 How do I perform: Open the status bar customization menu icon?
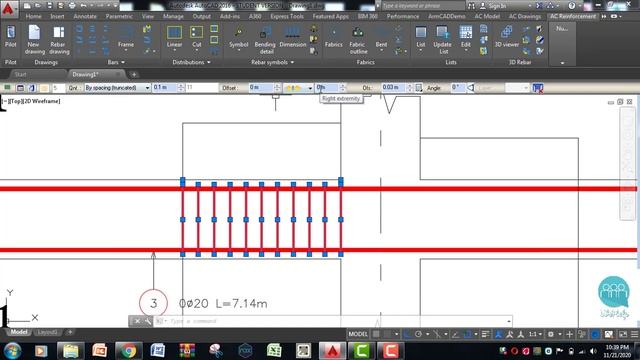(635, 334)
